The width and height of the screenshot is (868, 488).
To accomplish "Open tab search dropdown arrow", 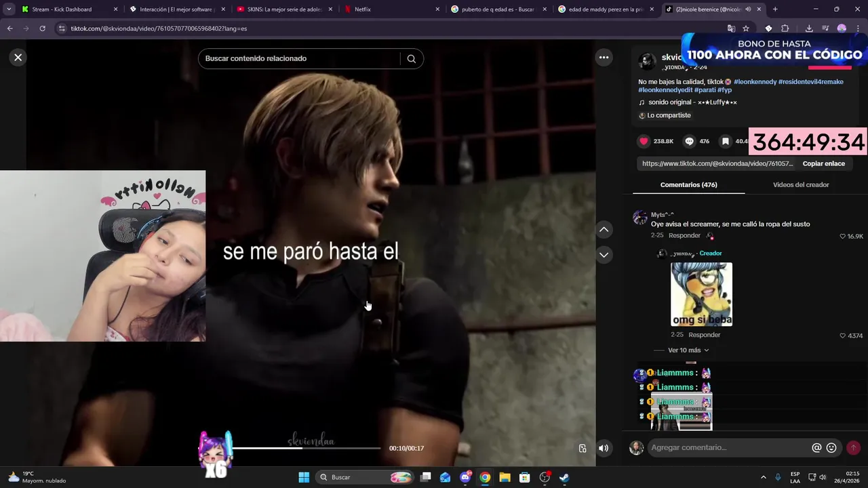I will coord(9,9).
